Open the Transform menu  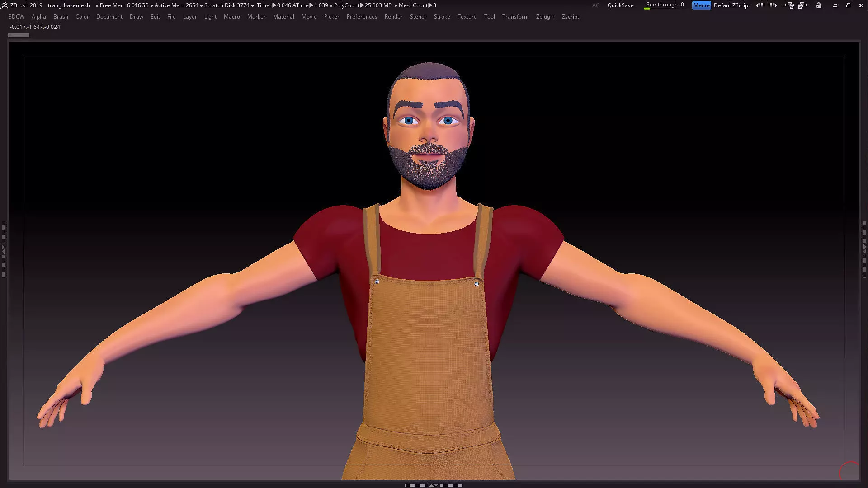(x=515, y=16)
